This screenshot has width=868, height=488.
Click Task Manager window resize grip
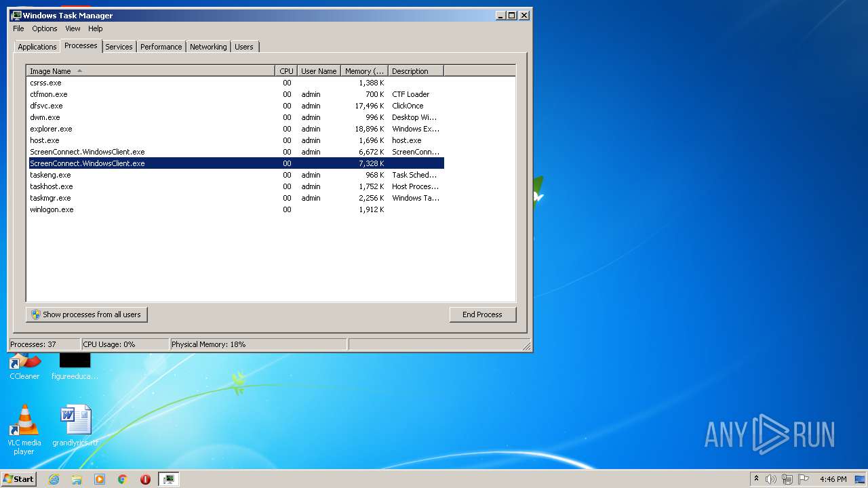coord(526,346)
